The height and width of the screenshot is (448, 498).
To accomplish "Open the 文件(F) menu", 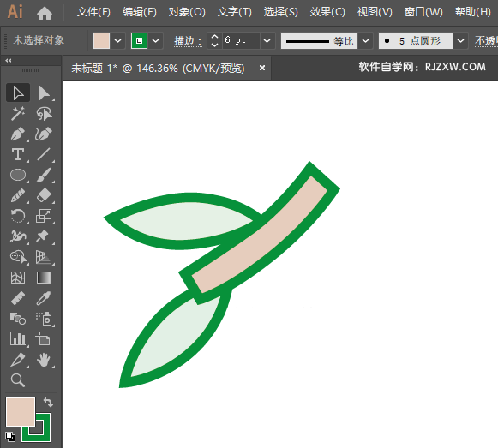I will click(93, 12).
